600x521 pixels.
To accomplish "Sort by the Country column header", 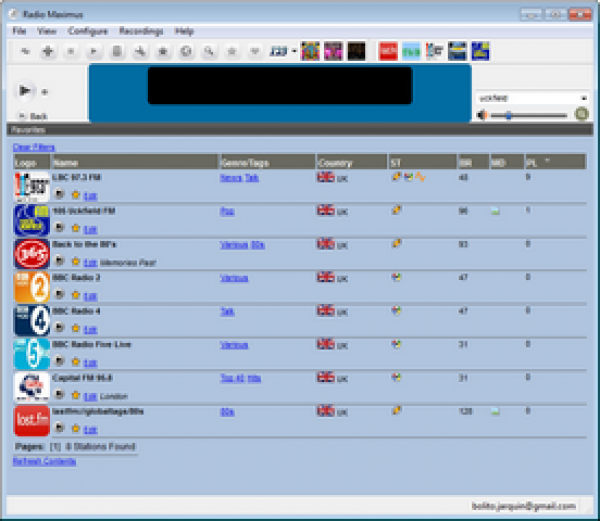I will [x=352, y=162].
